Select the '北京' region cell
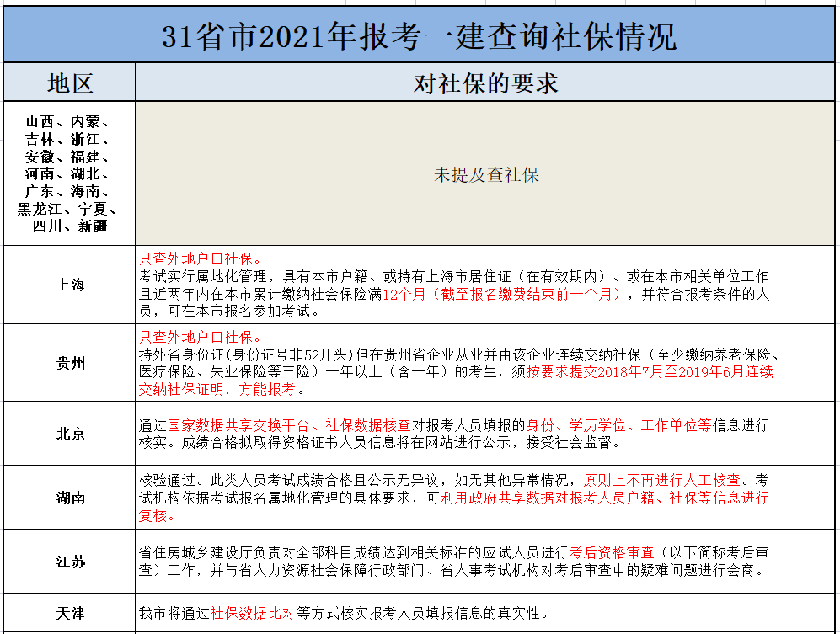This screenshot has width=840, height=634. pyautogui.click(x=70, y=434)
